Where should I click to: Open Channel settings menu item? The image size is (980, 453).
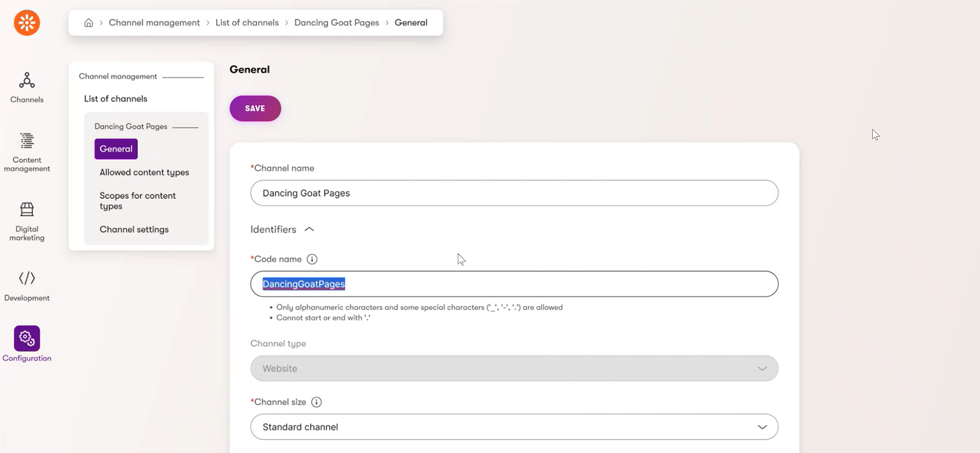[134, 229]
